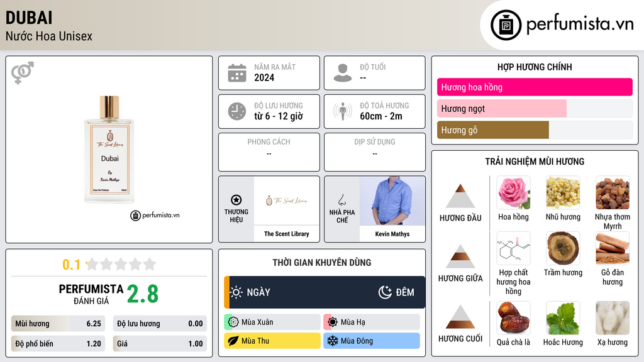Click the Nhựa thơm Myrrh note image

point(613,192)
